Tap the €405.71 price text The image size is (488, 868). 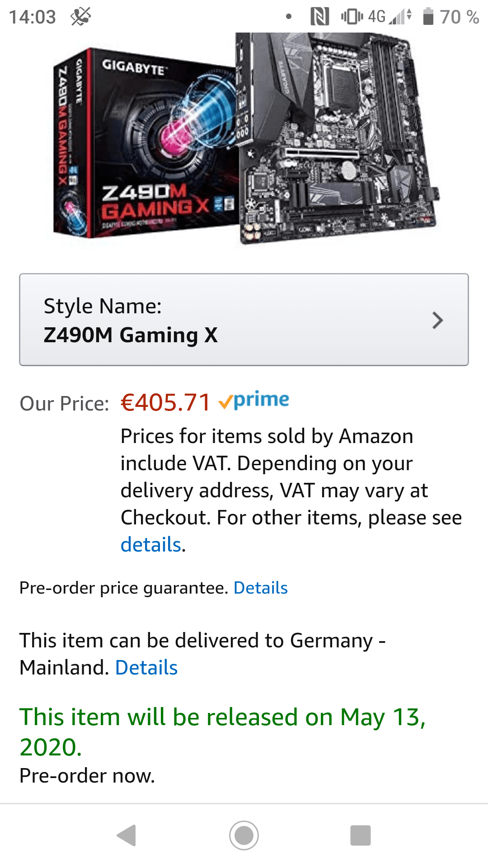[x=166, y=402]
